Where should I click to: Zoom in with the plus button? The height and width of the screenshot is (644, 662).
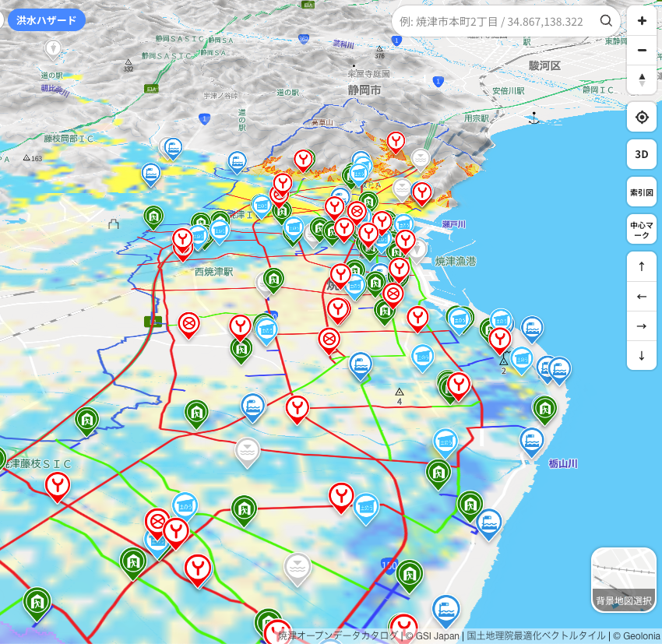coord(641,21)
